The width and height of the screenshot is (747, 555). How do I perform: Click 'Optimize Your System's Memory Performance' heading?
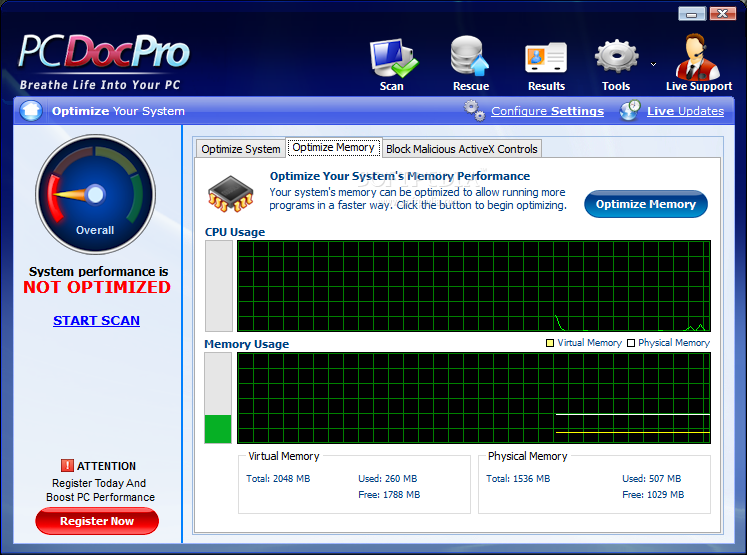(x=400, y=176)
